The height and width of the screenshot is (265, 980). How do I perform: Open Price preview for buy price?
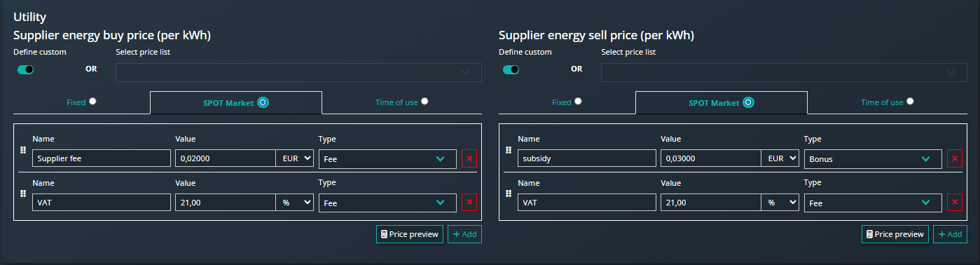click(410, 234)
